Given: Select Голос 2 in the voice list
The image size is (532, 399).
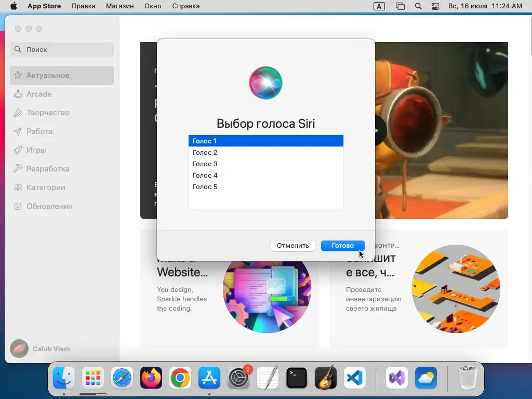Looking at the screenshot, I should (x=265, y=152).
